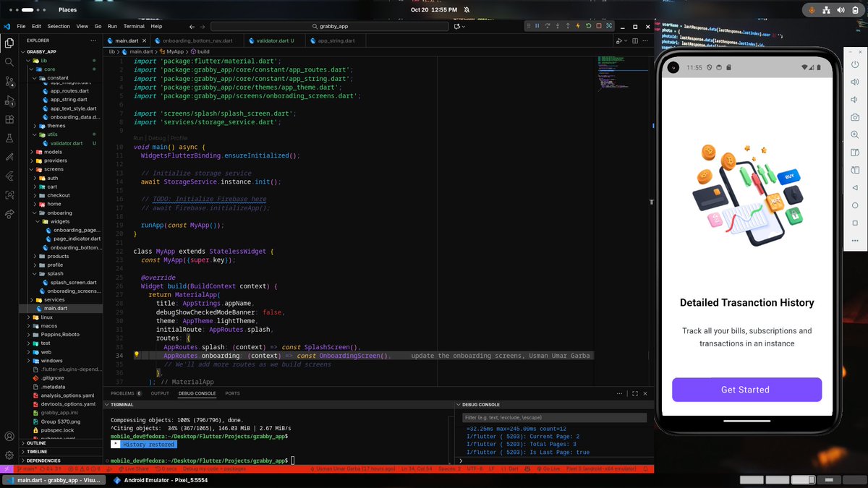Open the Selection menu

tap(59, 26)
